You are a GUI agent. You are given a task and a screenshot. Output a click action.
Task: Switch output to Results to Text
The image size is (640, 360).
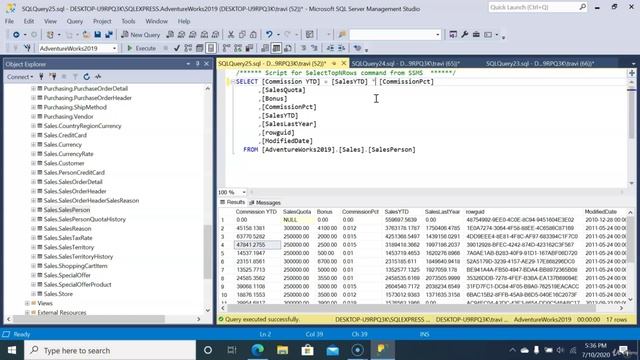click(x=265, y=48)
